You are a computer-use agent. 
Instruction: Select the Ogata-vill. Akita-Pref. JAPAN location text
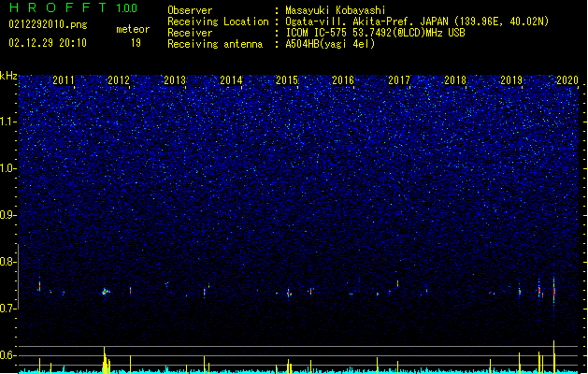(417, 22)
